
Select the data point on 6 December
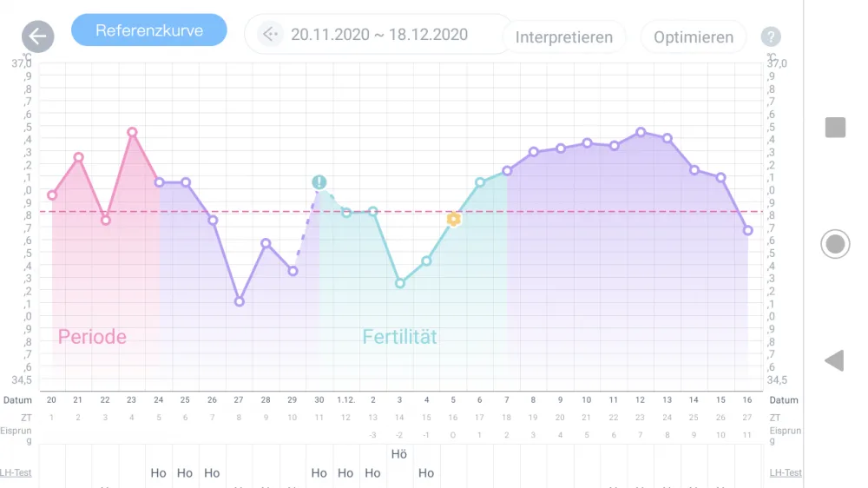pos(480,182)
